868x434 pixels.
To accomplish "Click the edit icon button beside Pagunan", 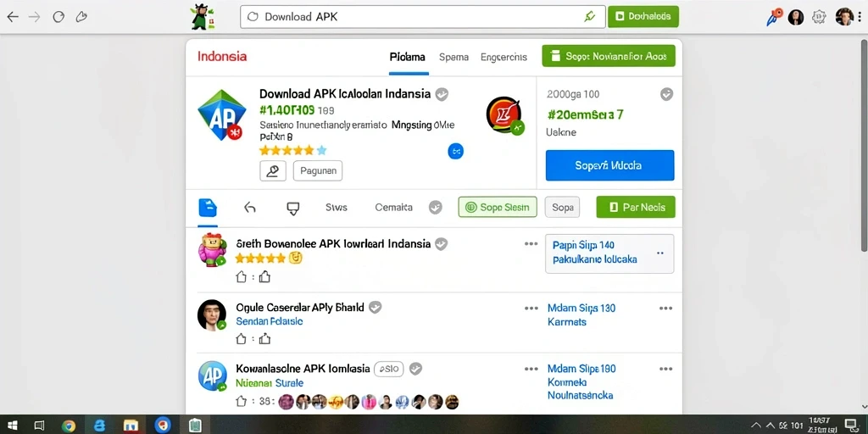I will click(273, 171).
